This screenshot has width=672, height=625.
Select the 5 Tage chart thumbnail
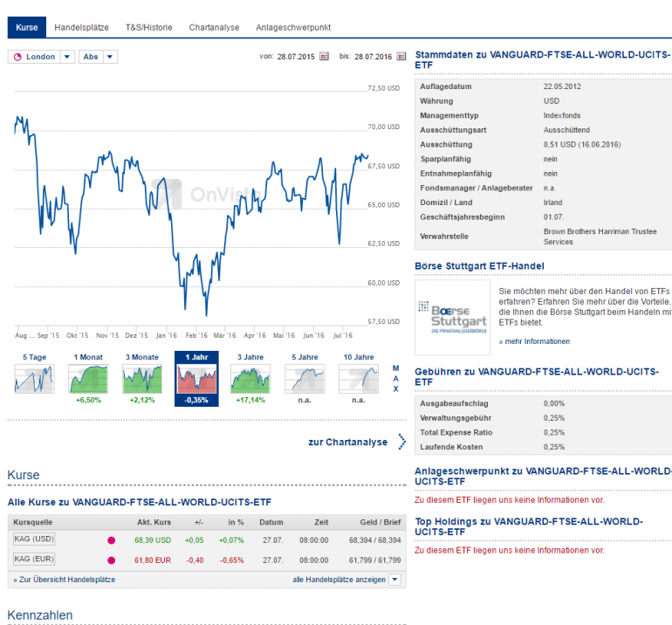pos(34,379)
